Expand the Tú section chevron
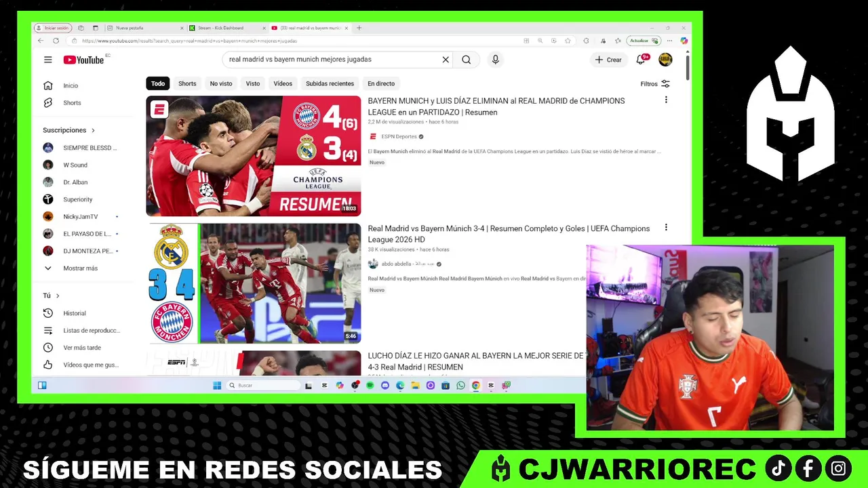Screen dimensions: 868x488 point(58,296)
